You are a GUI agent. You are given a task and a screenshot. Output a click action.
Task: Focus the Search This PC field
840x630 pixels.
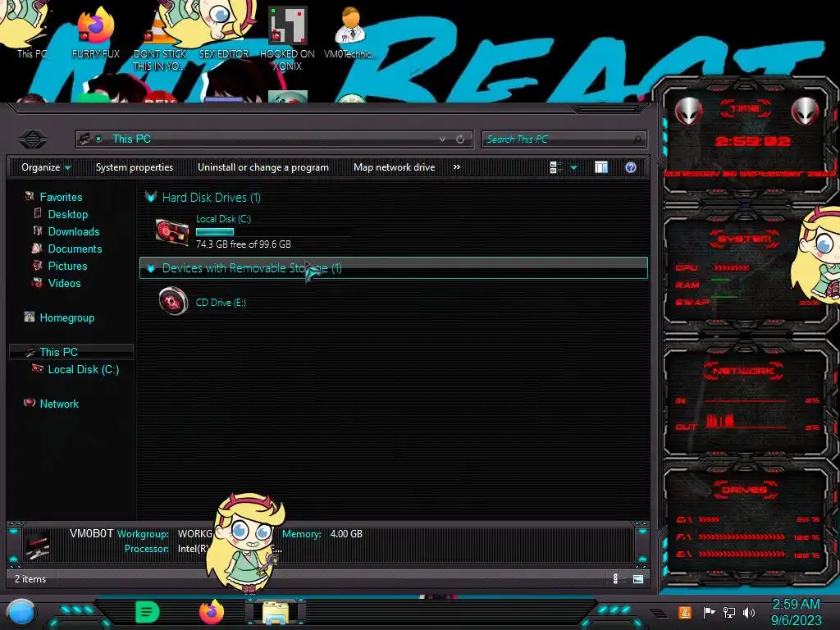[564, 139]
